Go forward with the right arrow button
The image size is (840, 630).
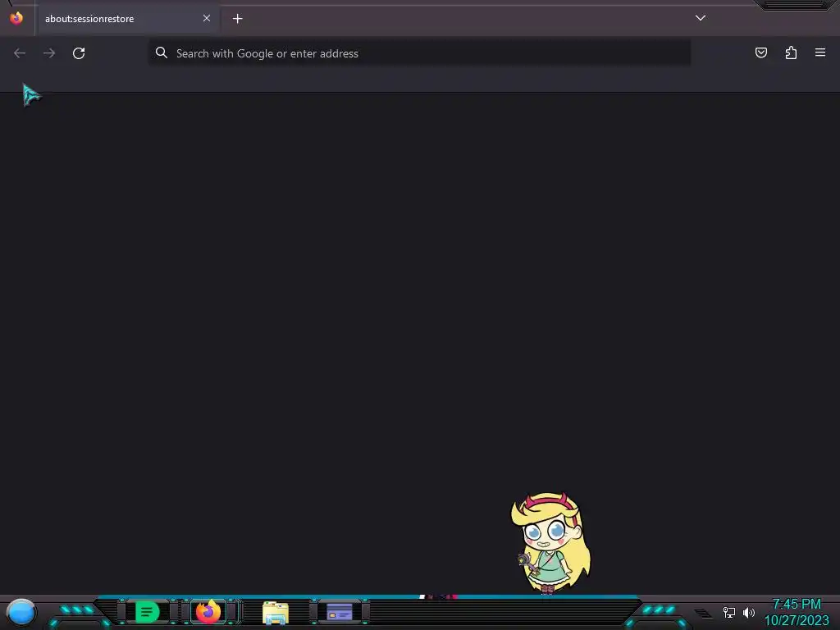pyautogui.click(x=49, y=53)
